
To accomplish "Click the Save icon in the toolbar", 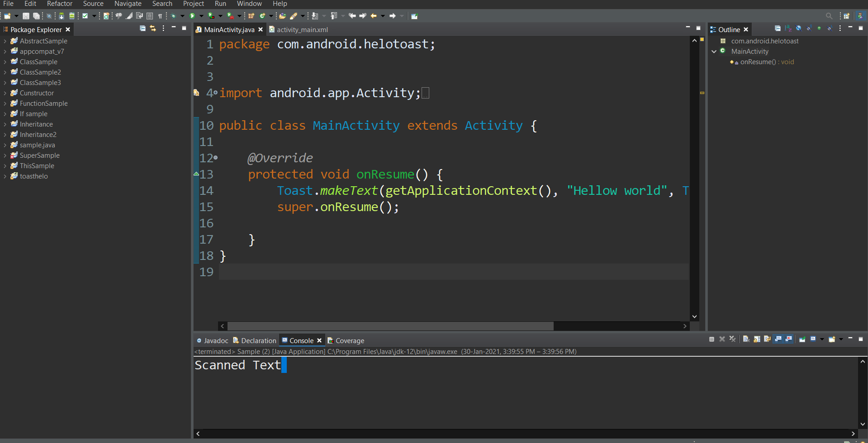I will pyautogui.click(x=26, y=16).
